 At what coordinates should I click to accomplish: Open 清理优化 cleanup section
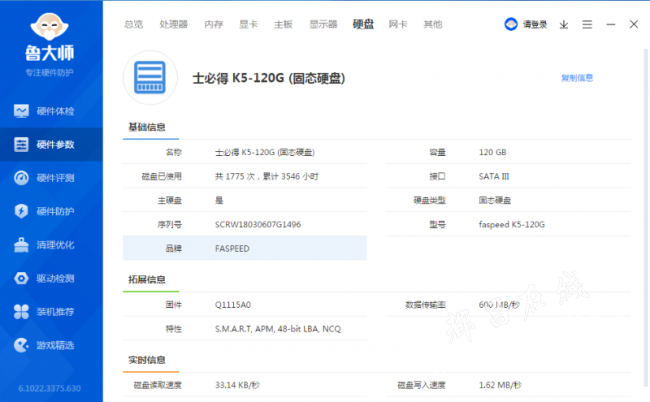tap(51, 245)
